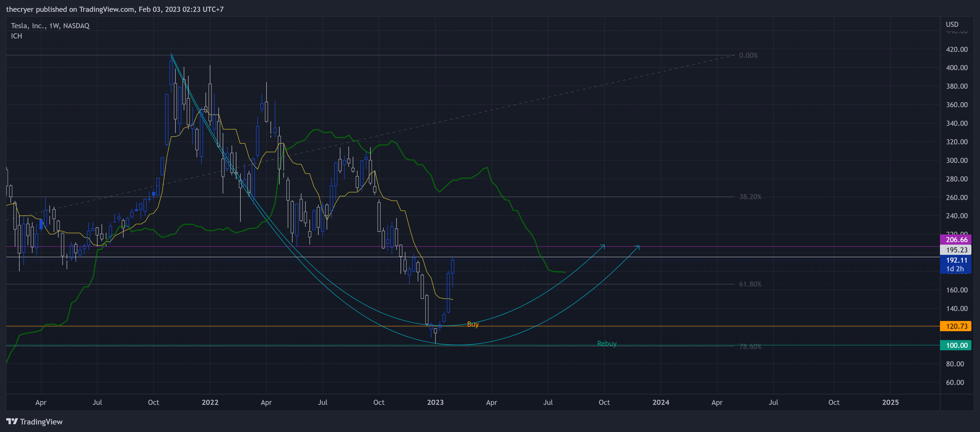Click the 61.80% Fibonacci level label

(750, 284)
